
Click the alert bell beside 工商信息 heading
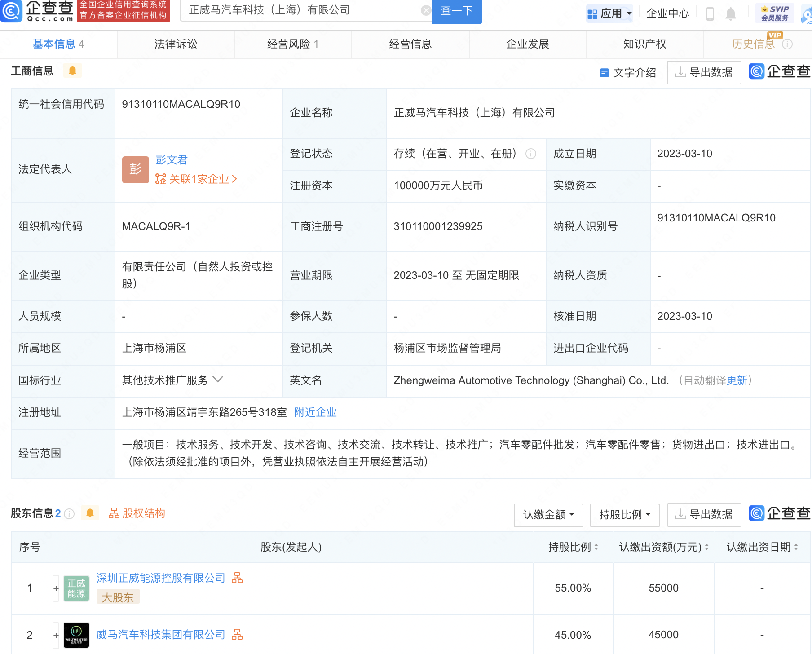pyautogui.click(x=72, y=71)
